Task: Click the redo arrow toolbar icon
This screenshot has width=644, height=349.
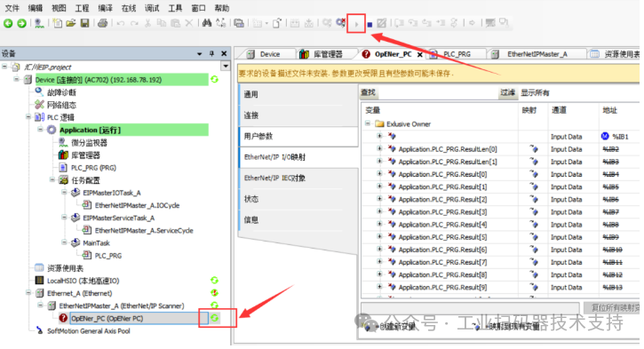Action: 134,23
